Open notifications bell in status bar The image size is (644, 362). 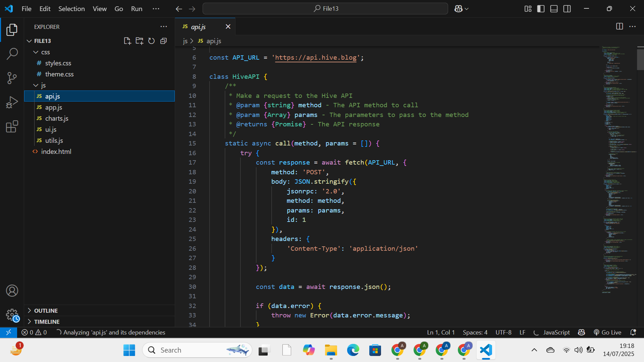tap(633, 332)
